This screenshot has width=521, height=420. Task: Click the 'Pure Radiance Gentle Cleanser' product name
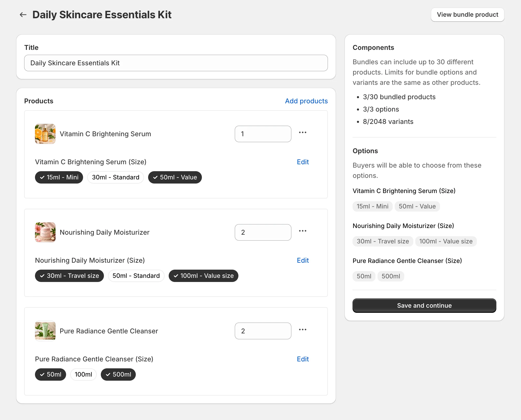pos(109,331)
